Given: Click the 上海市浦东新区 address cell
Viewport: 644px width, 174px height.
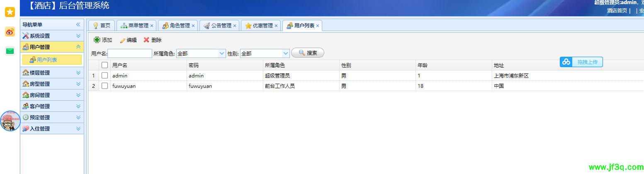Looking at the screenshot, I should (568, 75).
